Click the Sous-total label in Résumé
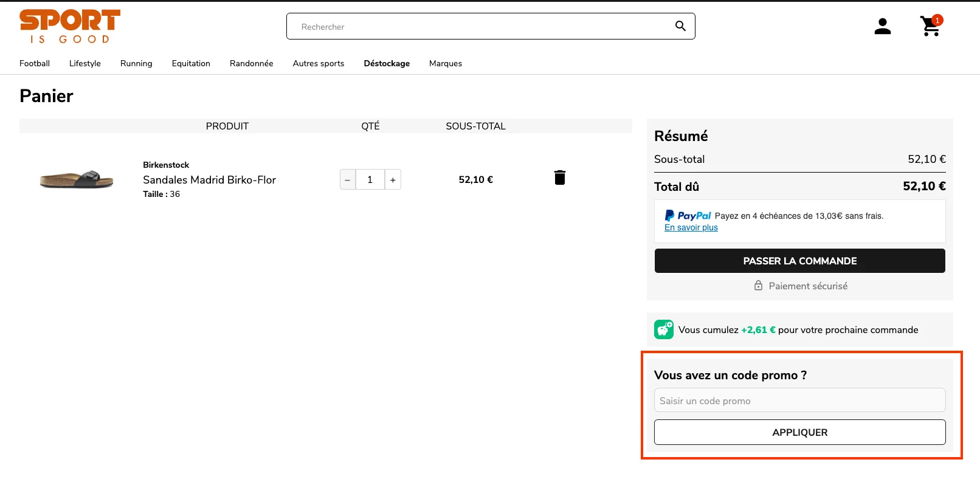Image resolution: width=980 pixels, height=482 pixels. [x=680, y=159]
